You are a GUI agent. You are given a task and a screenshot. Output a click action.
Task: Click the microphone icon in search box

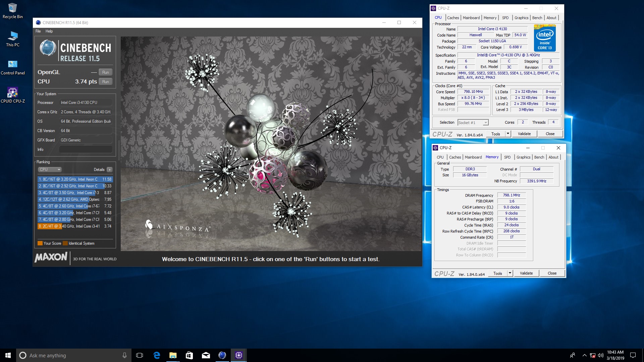(x=124, y=355)
